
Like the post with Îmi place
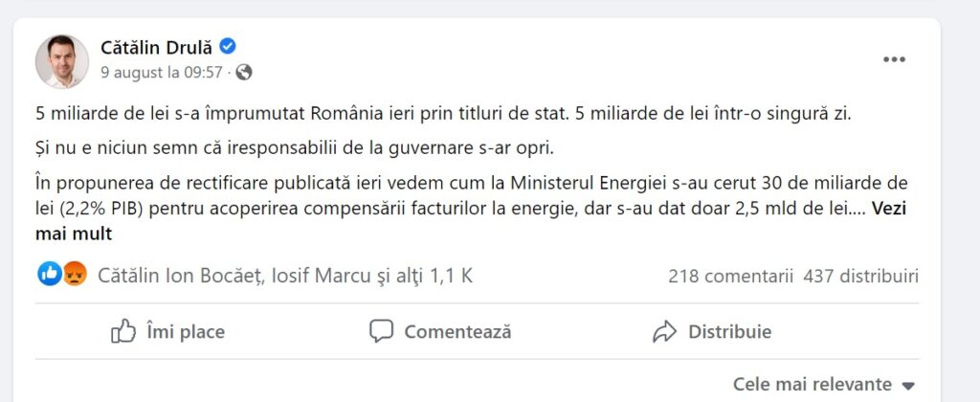[x=167, y=331]
